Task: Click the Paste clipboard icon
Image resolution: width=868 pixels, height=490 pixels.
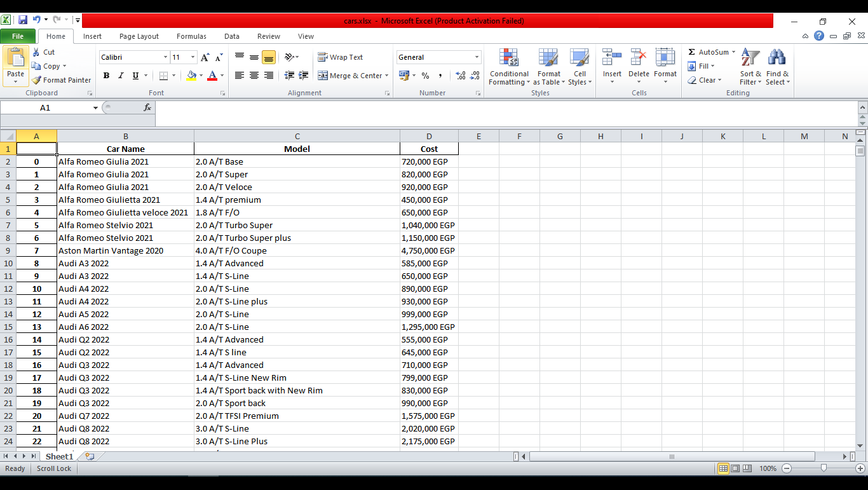Action: pyautogui.click(x=15, y=58)
